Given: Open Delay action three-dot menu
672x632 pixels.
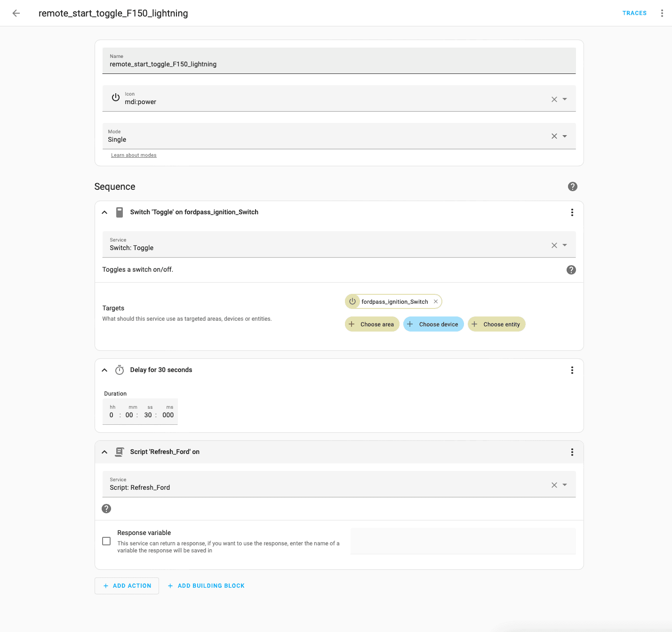Looking at the screenshot, I should [572, 370].
